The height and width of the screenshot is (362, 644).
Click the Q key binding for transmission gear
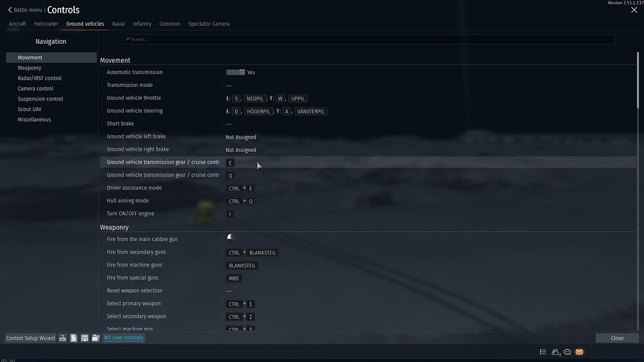click(230, 175)
